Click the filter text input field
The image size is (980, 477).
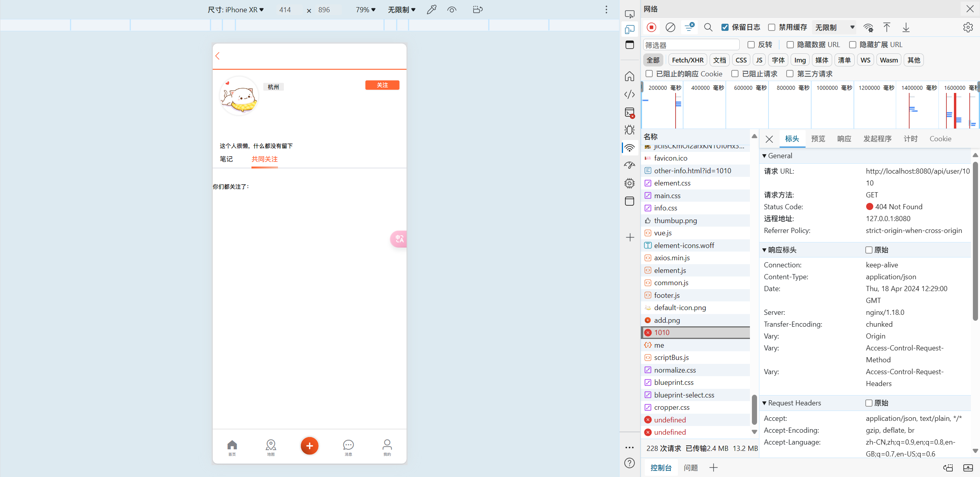691,45
